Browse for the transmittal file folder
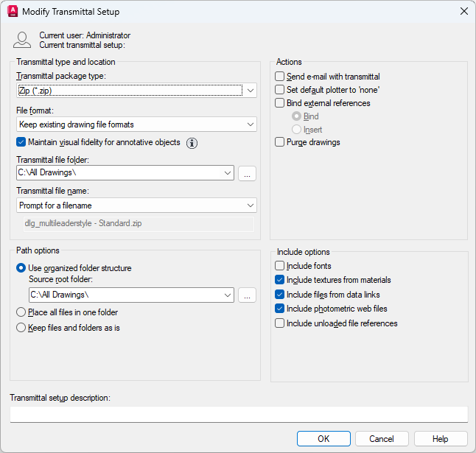This screenshot has height=453, width=476. pos(247,173)
